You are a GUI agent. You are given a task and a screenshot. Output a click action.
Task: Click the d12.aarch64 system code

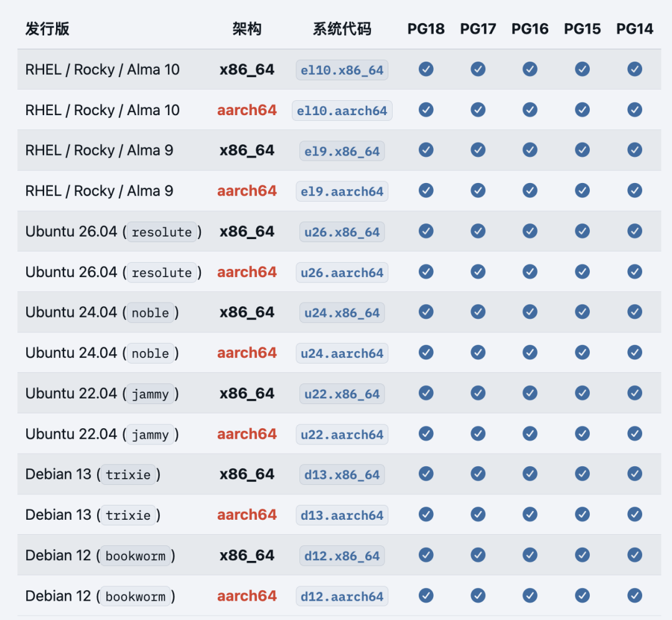pyautogui.click(x=342, y=596)
